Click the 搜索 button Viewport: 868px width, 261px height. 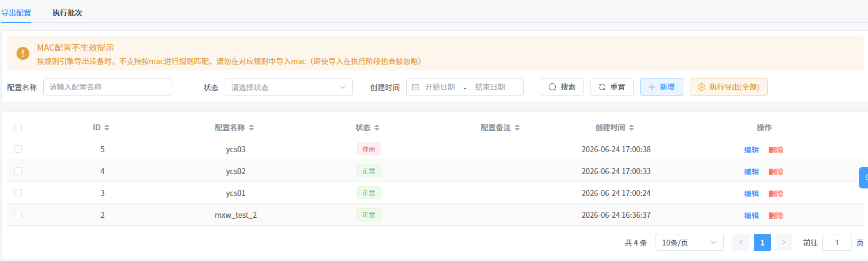tap(562, 87)
